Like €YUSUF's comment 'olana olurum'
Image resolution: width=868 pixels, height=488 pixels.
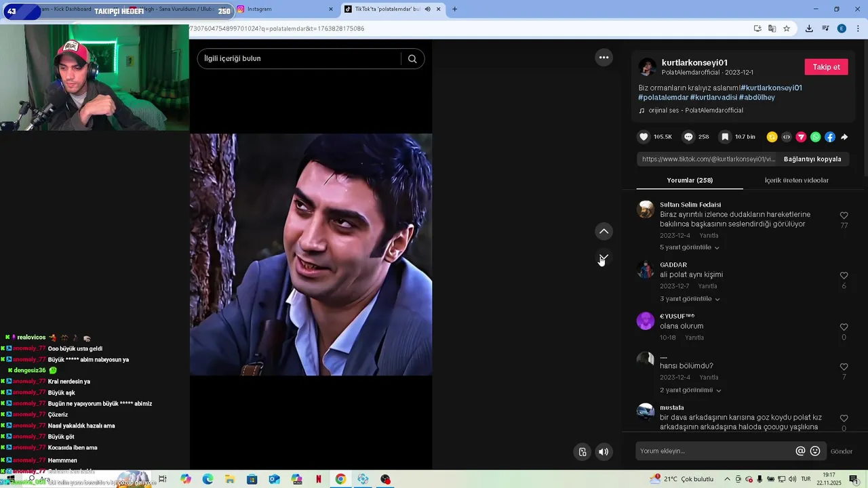pos(844,327)
